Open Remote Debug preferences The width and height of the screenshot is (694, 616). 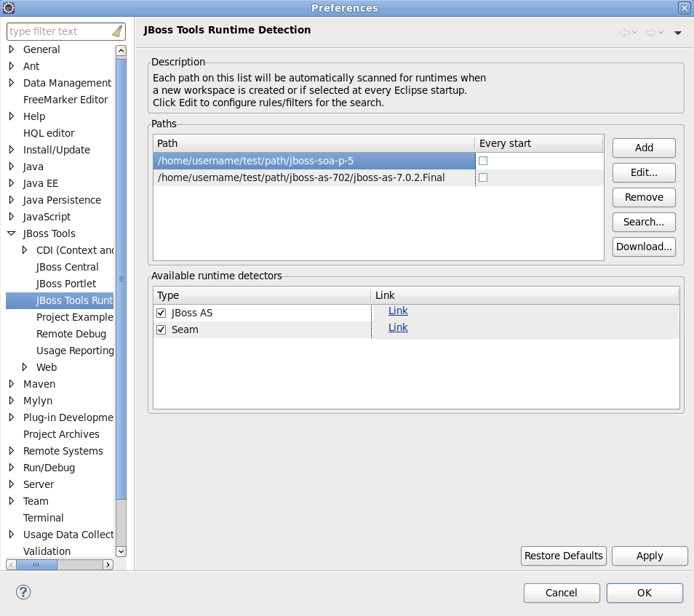(71, 334)
